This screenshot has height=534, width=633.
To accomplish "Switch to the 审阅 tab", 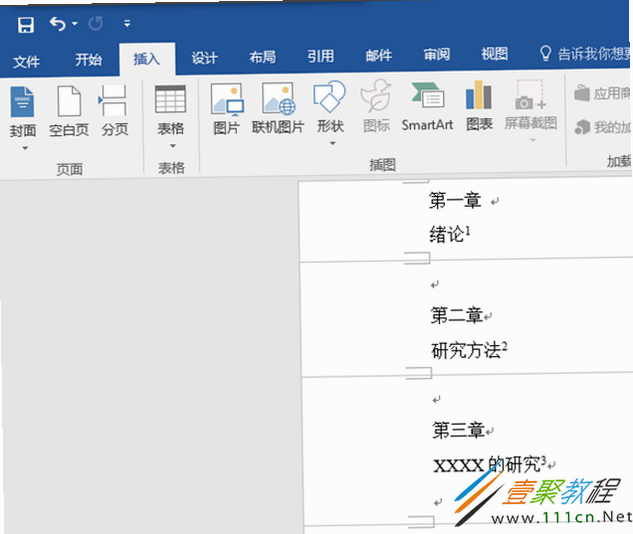I will (x=436, y=54).
